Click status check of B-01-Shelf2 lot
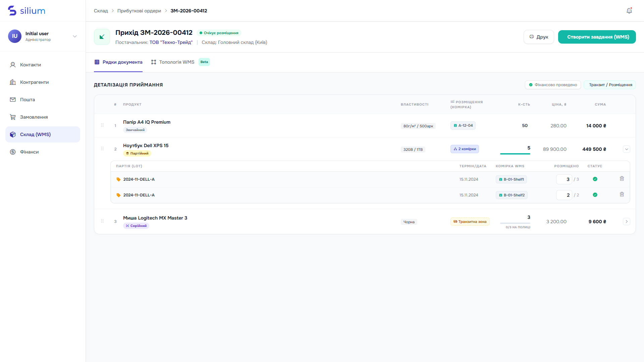 point(595,195)
